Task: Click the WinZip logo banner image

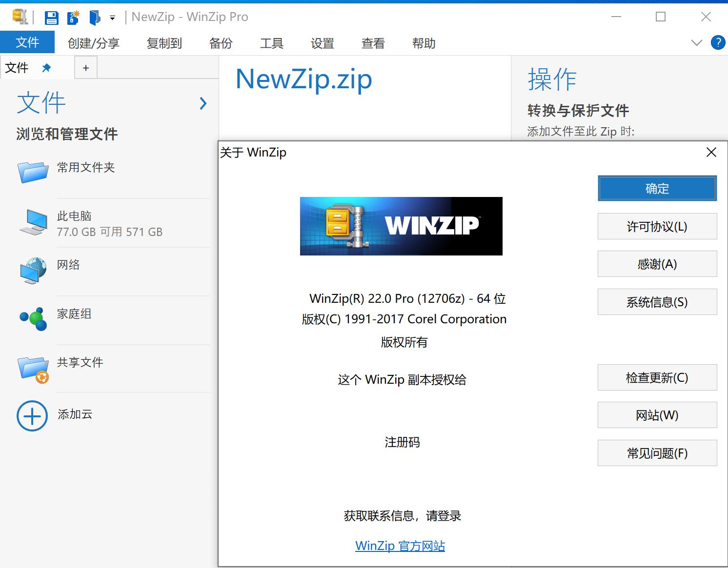Action: point(401,226)
